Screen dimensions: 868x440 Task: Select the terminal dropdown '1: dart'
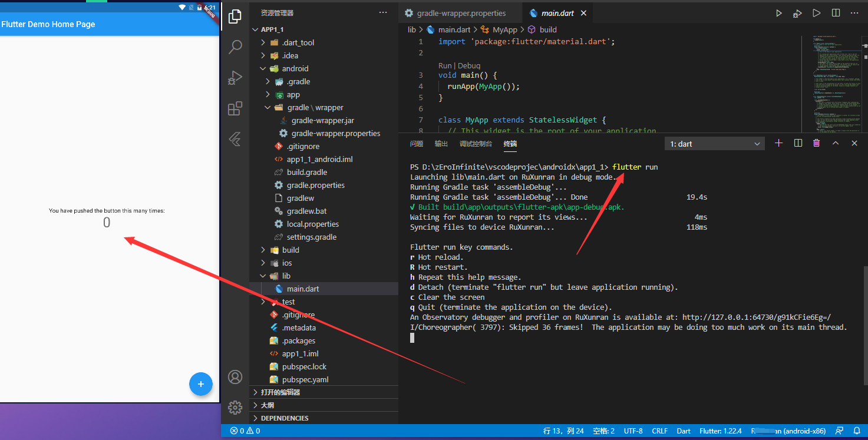(x=714, y=144)
